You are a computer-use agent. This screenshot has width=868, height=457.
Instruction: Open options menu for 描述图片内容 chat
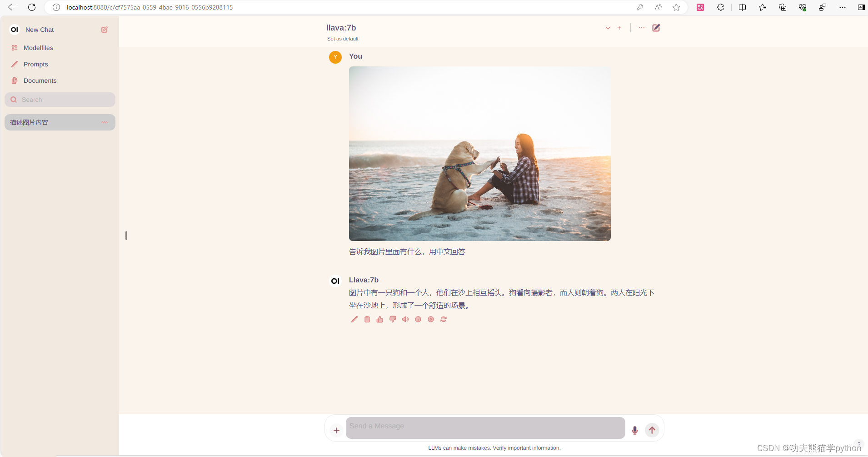tap(105, 122)
